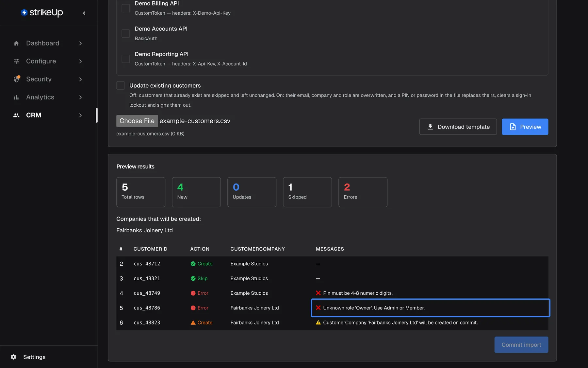Viewport: 588px width, 368px height.
Task: Open the Configure menu item
Action: (x=48, y=61)
